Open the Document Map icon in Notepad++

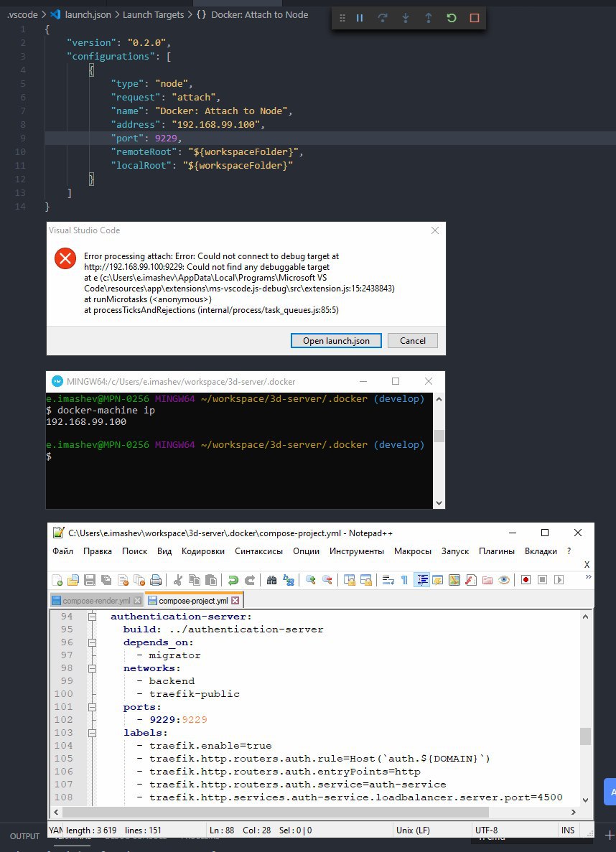[x=454, y=580]
